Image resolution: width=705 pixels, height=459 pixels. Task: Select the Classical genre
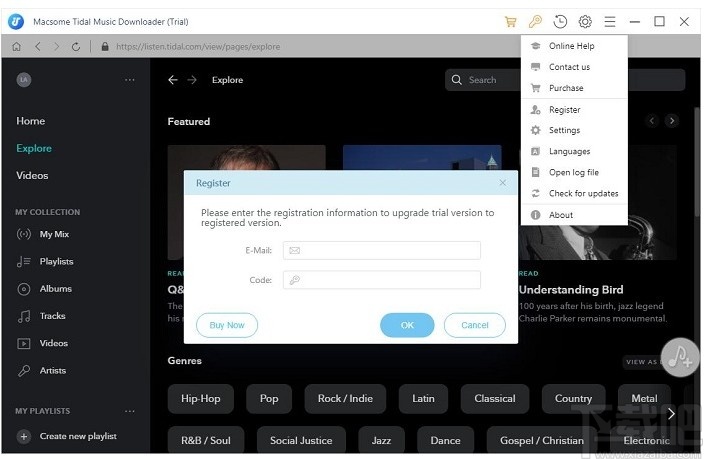coord(495,399)
